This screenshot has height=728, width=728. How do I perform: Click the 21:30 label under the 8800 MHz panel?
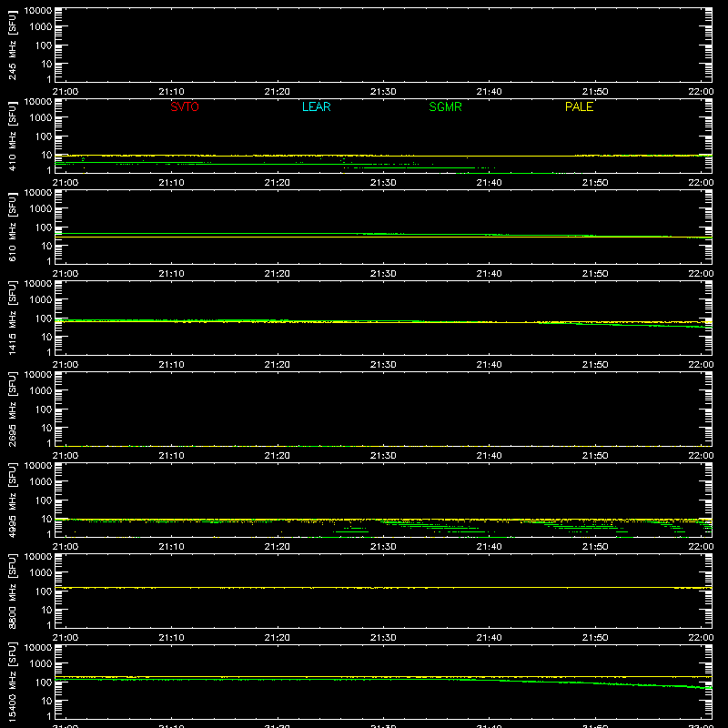click(x=383, y=638)
